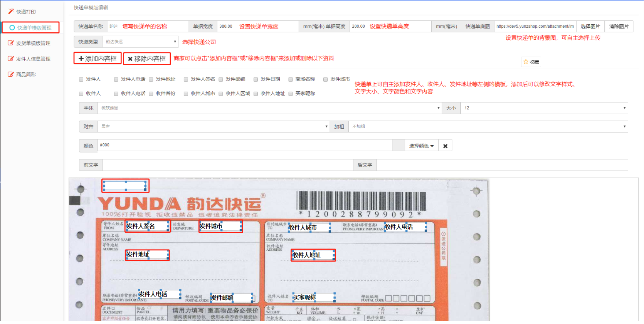
Task: Edit the 单据宽度 value 380.00
Action: point(258,26)
